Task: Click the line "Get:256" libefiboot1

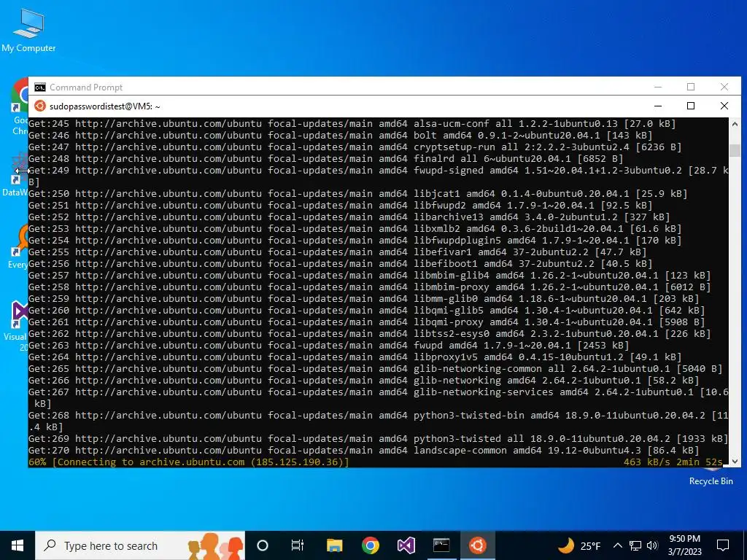Action: pyautogui.click(x=340, y=264)
